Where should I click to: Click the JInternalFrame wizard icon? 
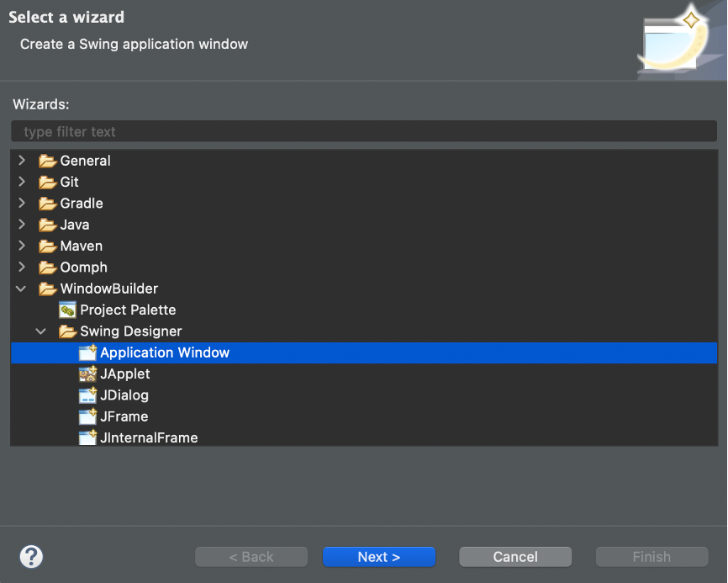coord(87,437)
